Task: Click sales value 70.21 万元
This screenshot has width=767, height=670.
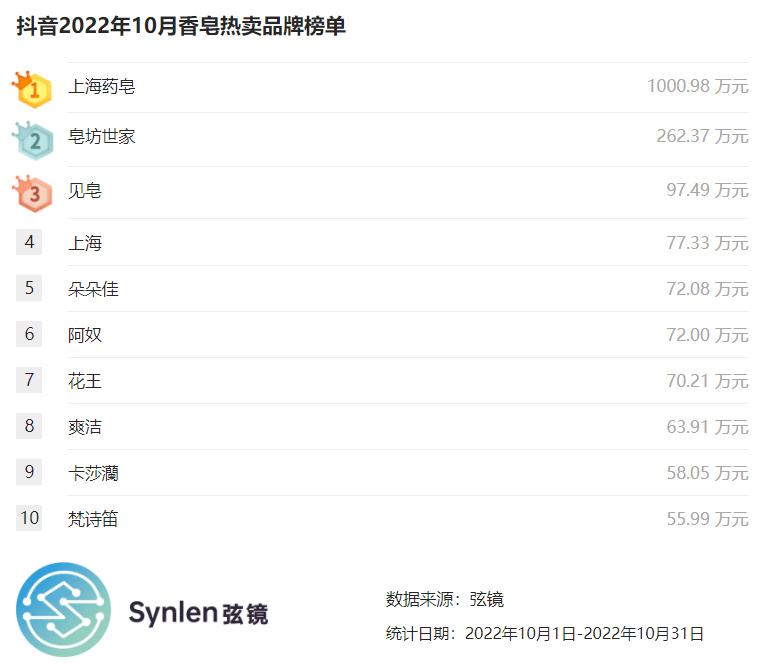Action: [x=707, y=380]
